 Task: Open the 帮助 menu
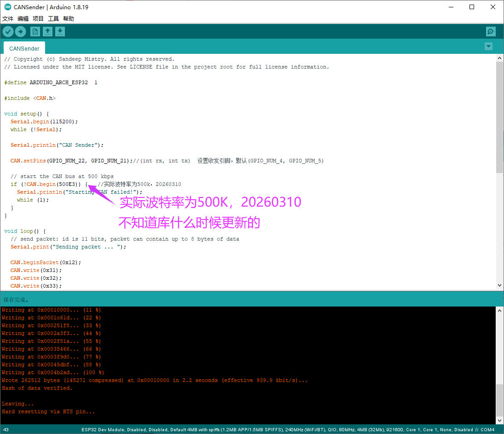(x=69, y=19)
